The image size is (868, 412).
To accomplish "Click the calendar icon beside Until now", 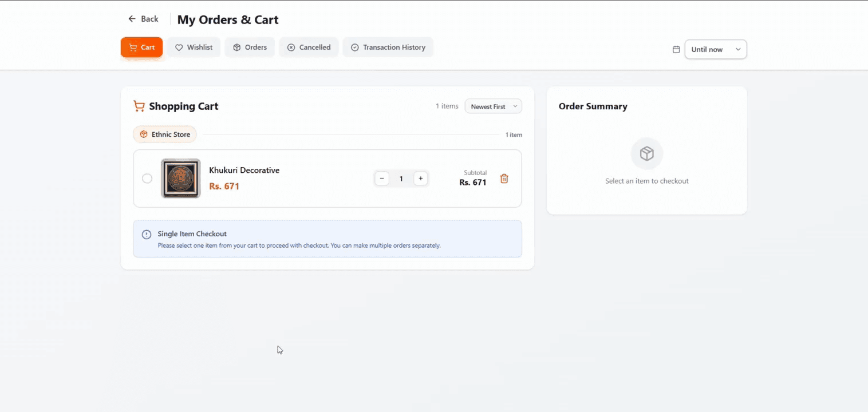I will tap(676, 49).
